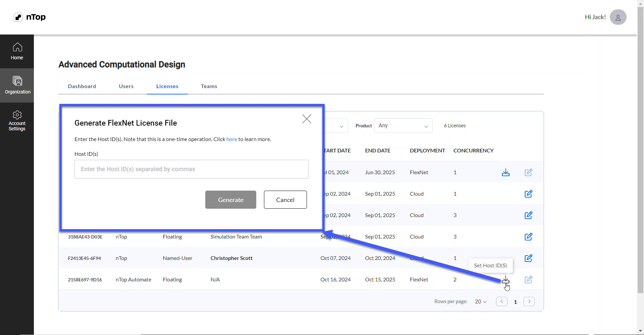
Task: Open the Product filter dropdown
Action: (x=403, y=126)
